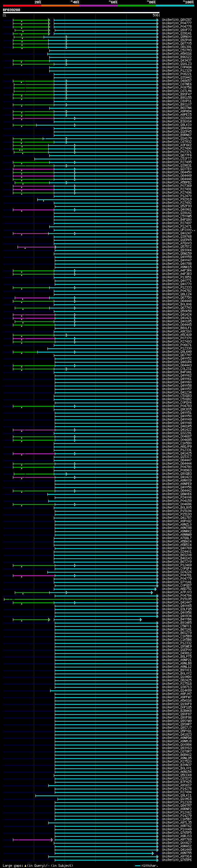
Task: Select label UniRef100_Q93YG3
Action: (x=177, y=748)
